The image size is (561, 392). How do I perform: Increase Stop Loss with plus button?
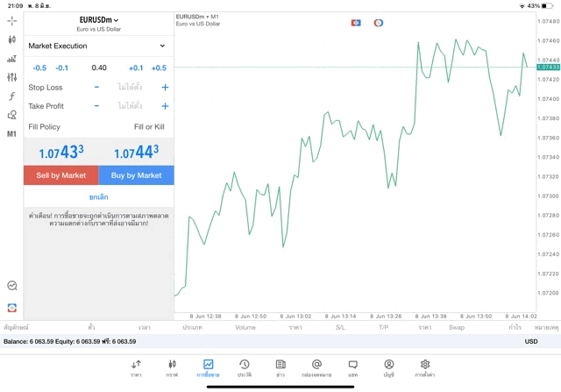pyautogui.click(x=165, y=88)
